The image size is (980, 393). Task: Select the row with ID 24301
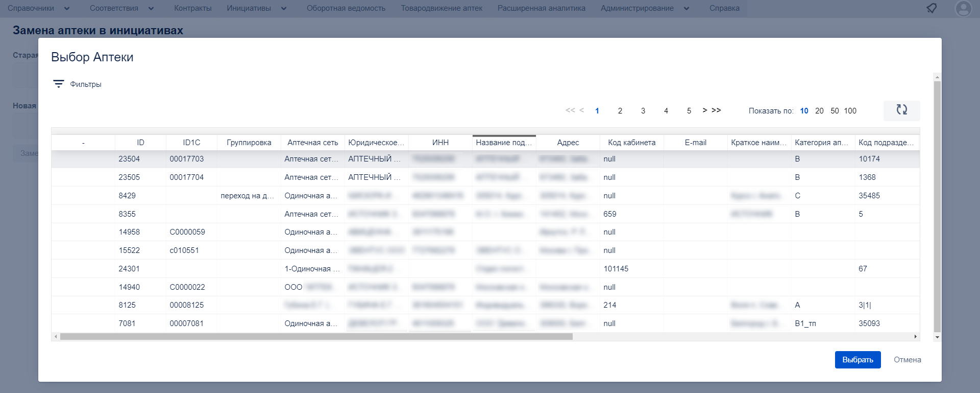tap(485, 269)
